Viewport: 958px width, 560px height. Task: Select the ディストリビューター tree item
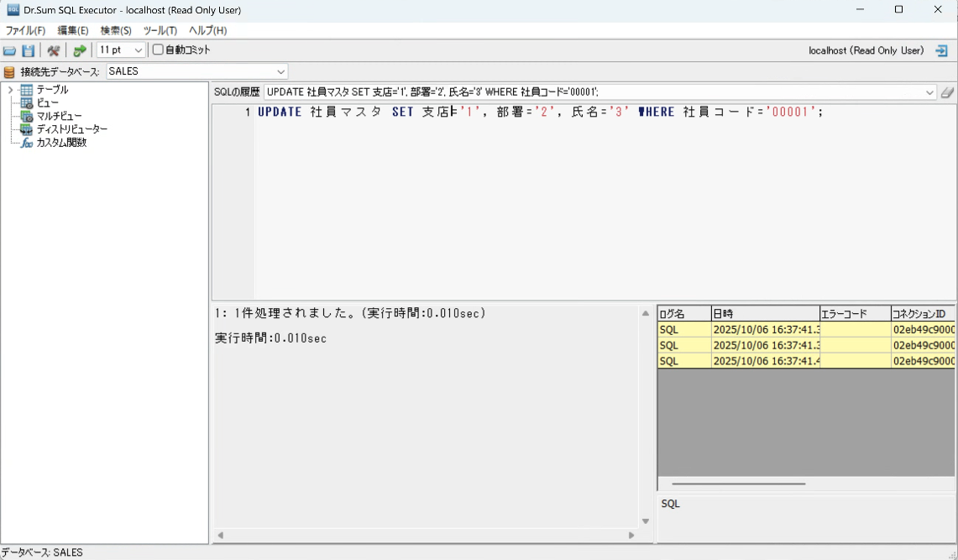pos(71,129)
